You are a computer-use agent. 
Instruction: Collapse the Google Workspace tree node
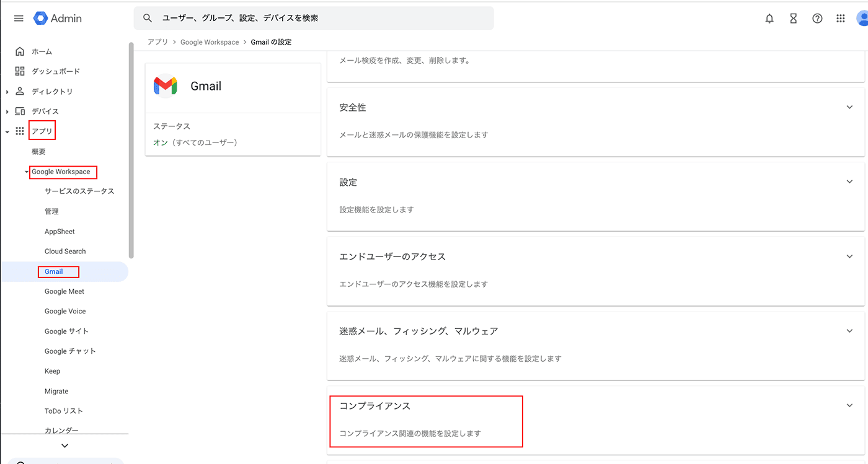27,172
